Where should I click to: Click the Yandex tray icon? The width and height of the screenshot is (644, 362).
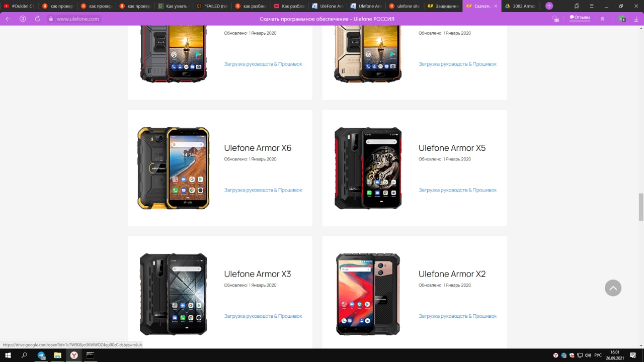tap(556, 355)
